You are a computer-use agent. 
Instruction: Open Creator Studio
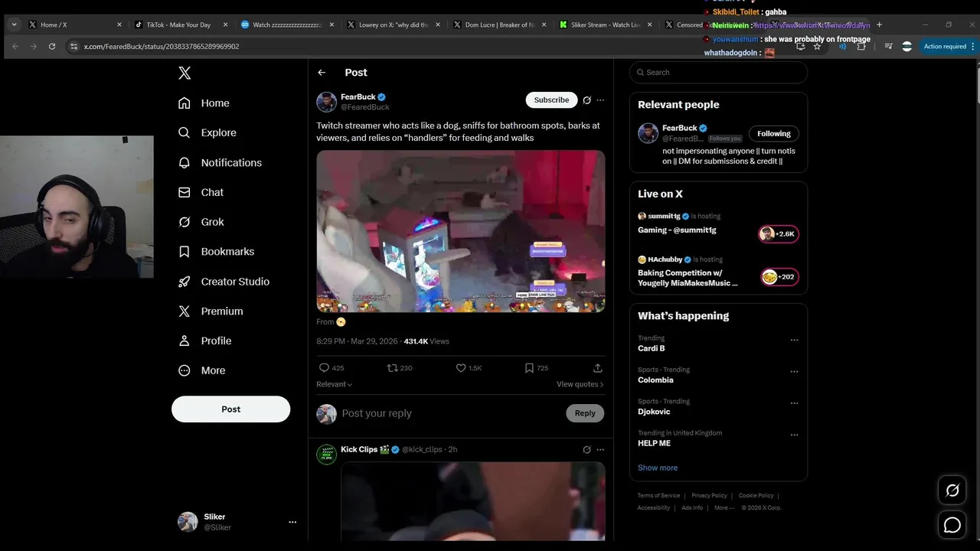pos(224,281)
